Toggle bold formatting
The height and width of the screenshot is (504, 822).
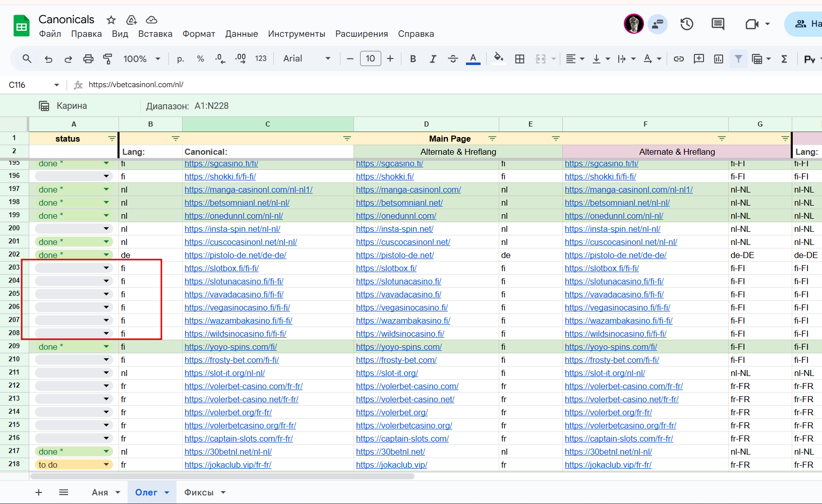413,59
